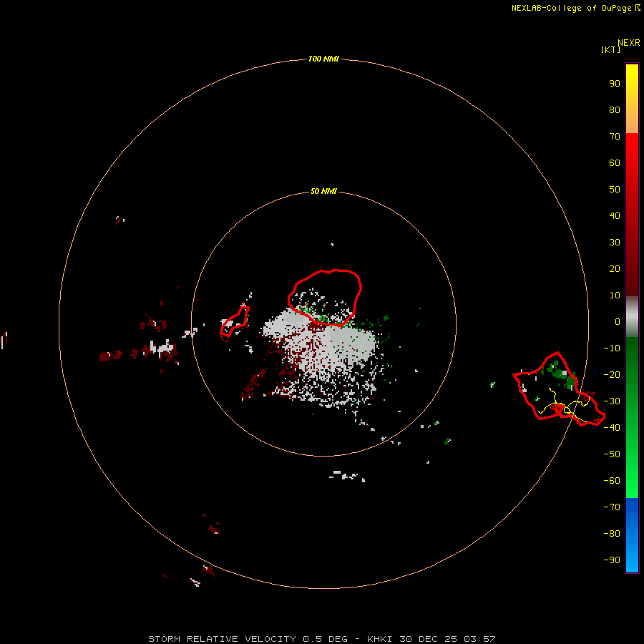This screenshot has height=644, width=644.
Task: Click the 100 NMI range ring label
Action: tap(323, 59)
